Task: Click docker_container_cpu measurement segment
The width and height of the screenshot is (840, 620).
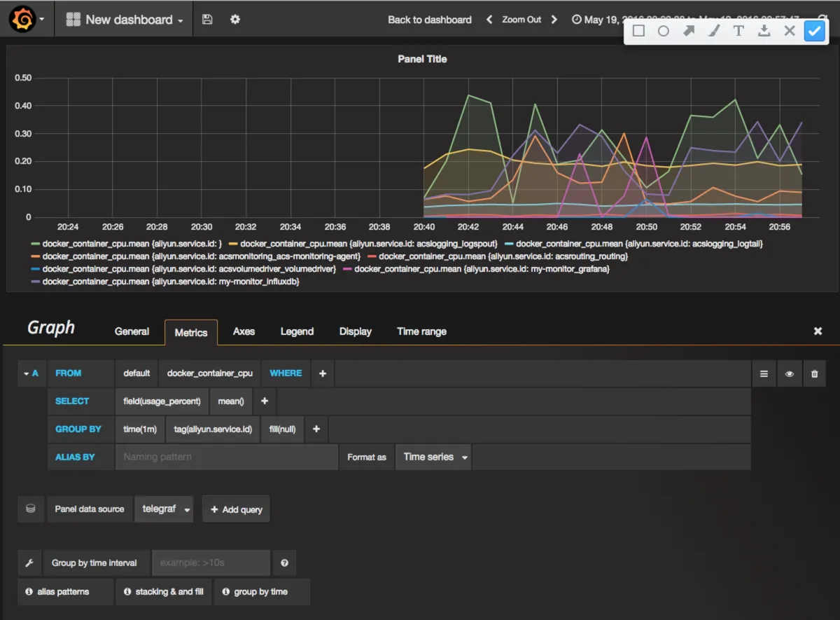Action: pyautogui.click(x=210, y=373)
